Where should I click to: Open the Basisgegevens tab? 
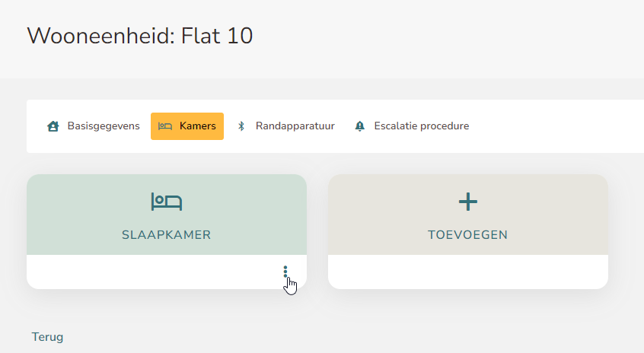tap(93, 126)
